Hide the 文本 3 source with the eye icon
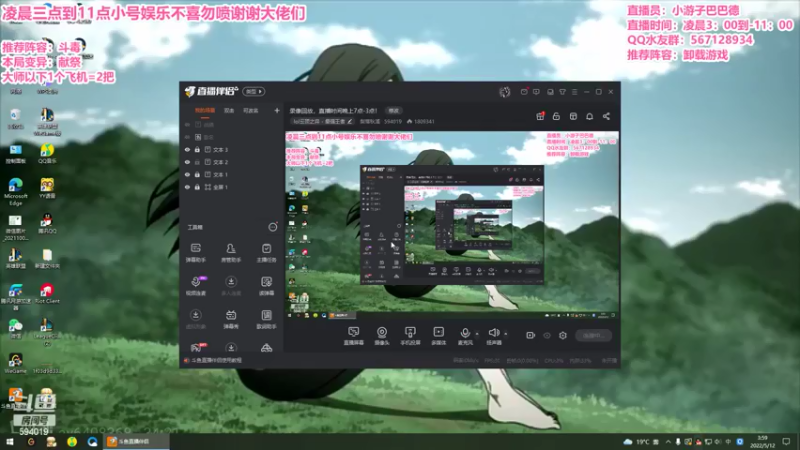Viewport: 800px width, 450px height. coord(187,149)
